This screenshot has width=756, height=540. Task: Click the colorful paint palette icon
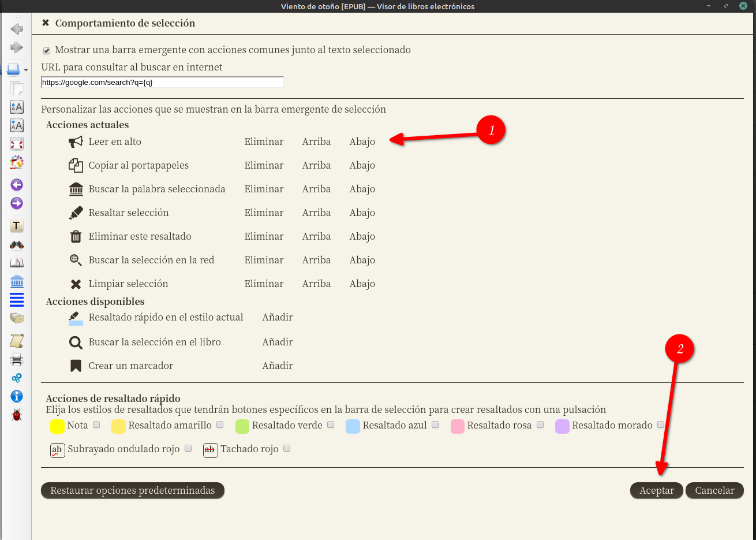click(17, 162)
